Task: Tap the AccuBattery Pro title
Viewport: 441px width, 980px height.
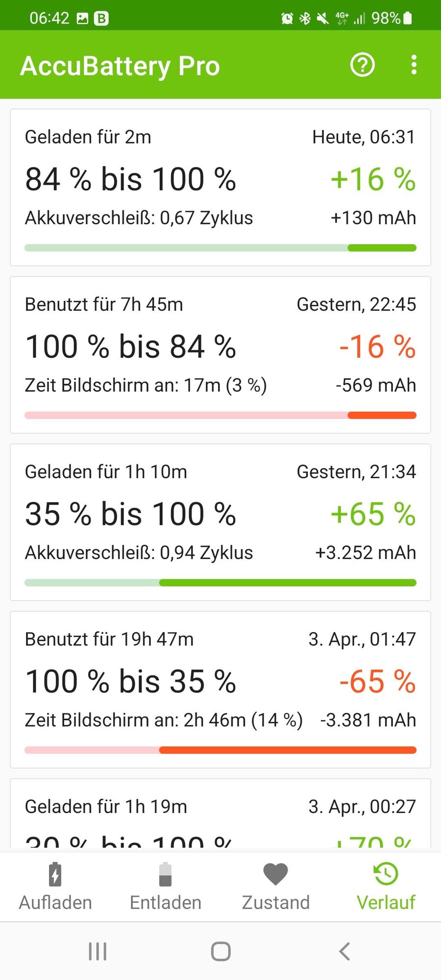Action: coord(120,66)
